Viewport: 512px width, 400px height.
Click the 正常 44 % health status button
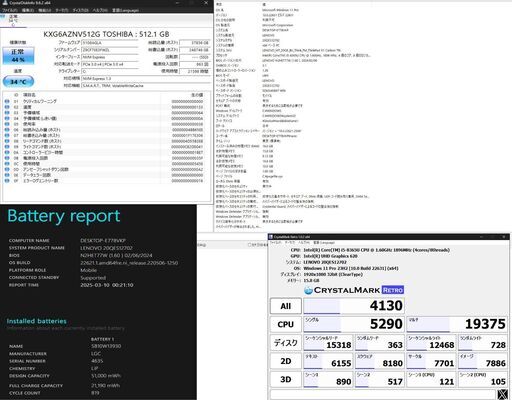(x=18, y=56)
